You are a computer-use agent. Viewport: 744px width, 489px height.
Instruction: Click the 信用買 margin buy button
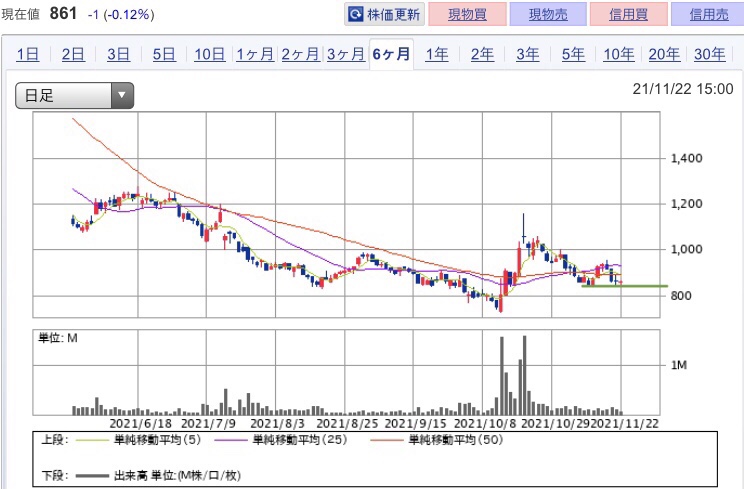point(629,14)
